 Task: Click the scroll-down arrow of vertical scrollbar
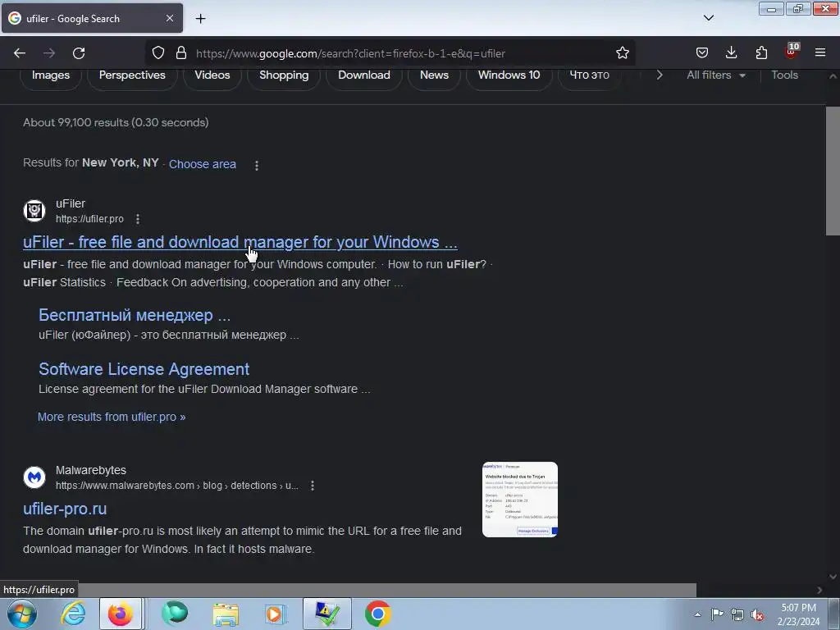coord(833,577)
